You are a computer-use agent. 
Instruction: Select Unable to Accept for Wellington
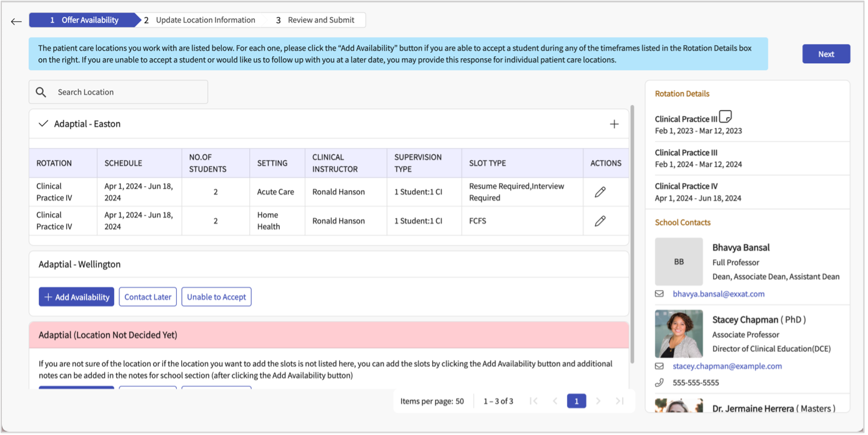click(216, 297)
